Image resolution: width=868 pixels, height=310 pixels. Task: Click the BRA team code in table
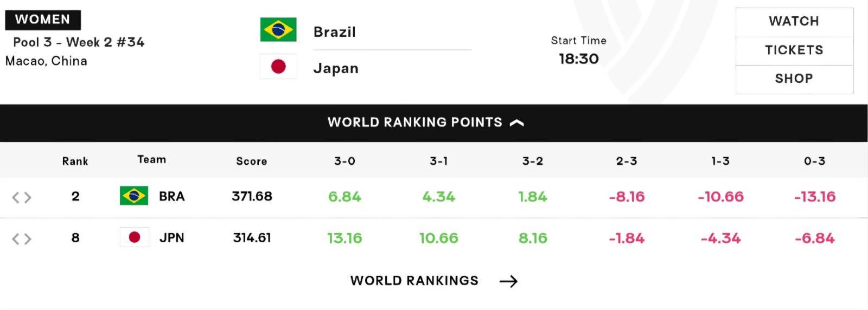click(x=172, y=196)
